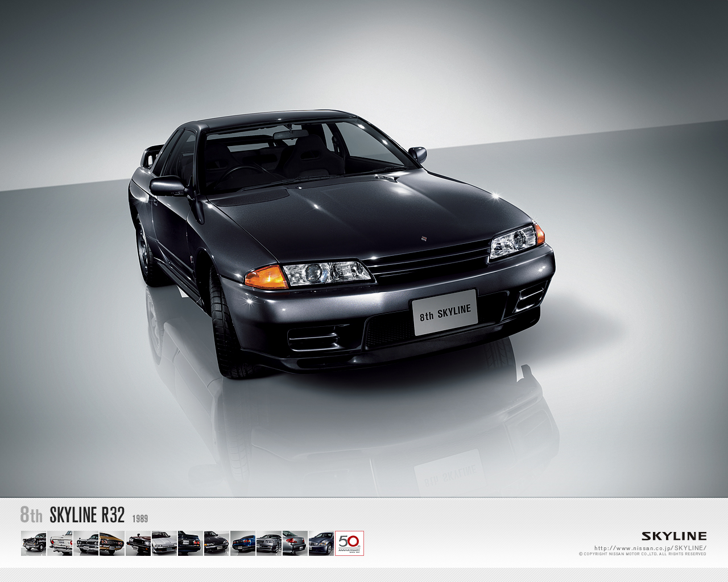728x582 pixels.
Task: Click the 50th Anniversary logo
Action: point(349,543)
